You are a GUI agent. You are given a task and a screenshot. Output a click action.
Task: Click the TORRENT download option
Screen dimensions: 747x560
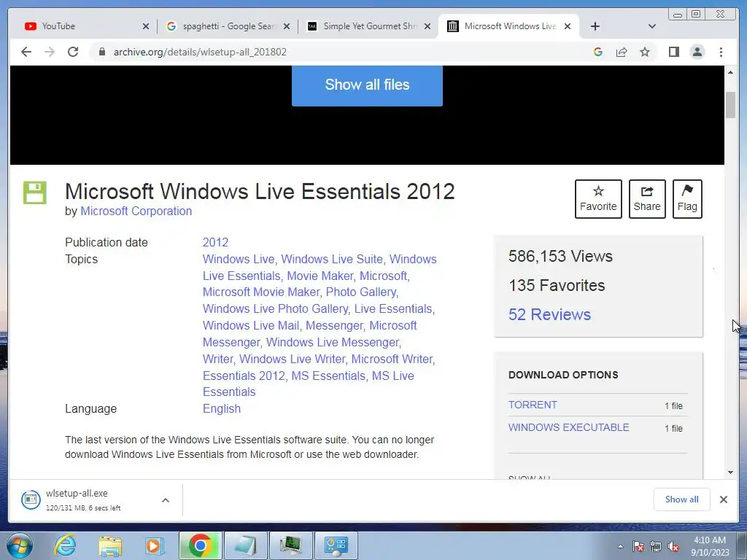[533, 405]
